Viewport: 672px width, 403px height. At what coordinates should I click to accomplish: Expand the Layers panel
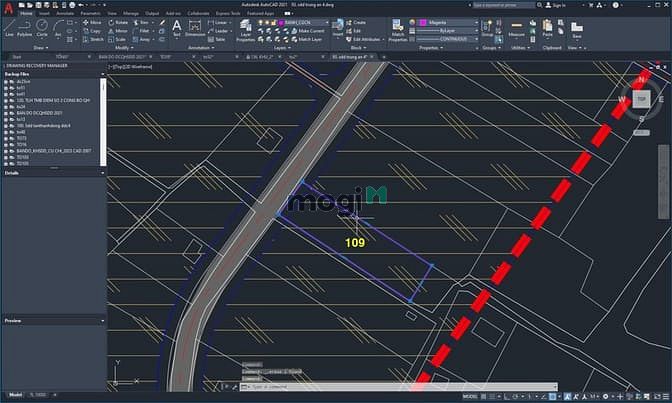point(282,48)
